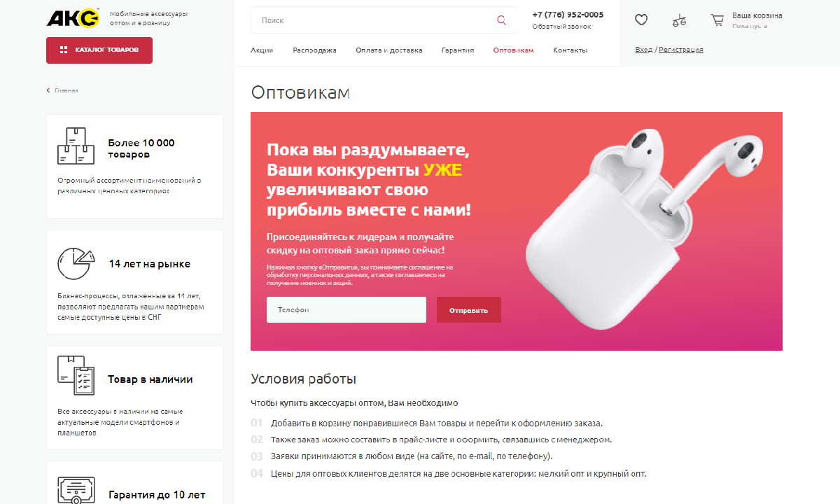The image size is (840, 504).
Task: Open the shopping cart icon
Action: [x=717, y=20]
